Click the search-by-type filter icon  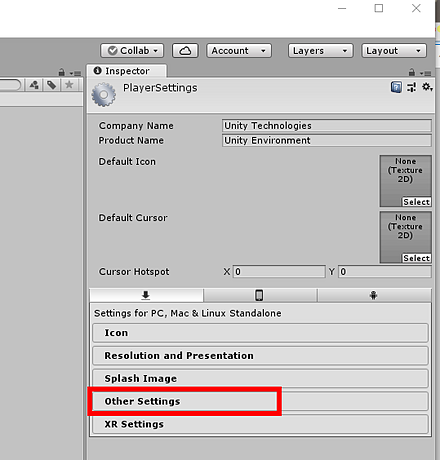(x=34, y=85)
